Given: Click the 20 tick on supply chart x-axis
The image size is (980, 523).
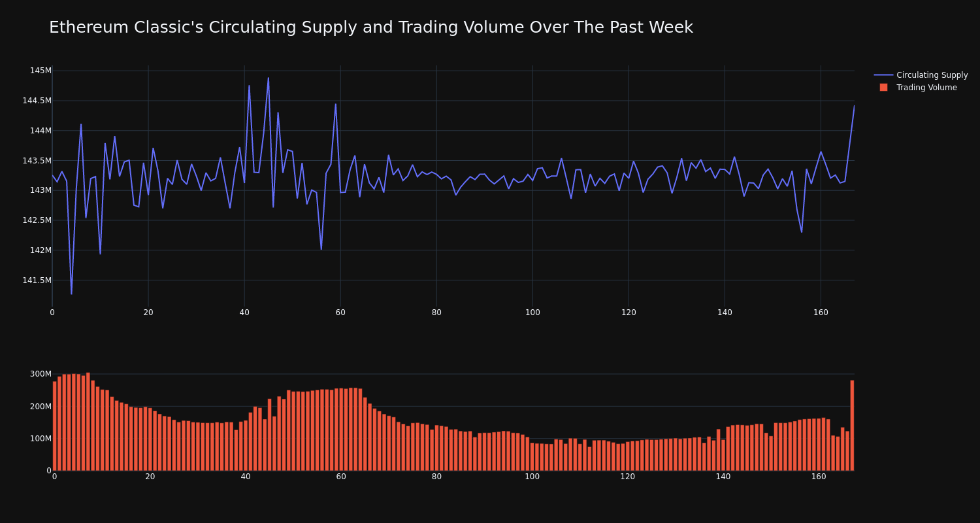Looking at the screenshot, I should (x=148, y=312).
